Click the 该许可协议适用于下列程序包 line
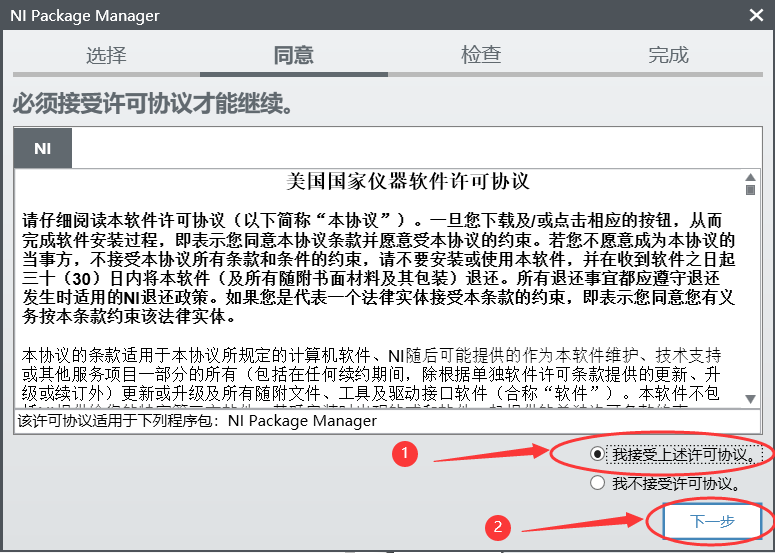This screenshot has height=553, width=775. click(x=197, y=421)
